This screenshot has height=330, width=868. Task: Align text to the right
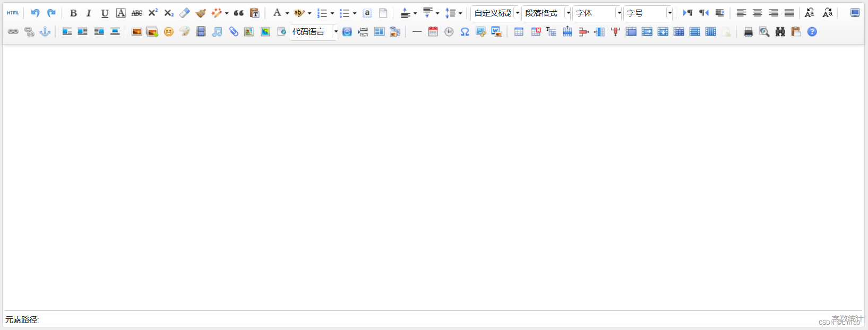pyautogui.click(x=774, y=13)
